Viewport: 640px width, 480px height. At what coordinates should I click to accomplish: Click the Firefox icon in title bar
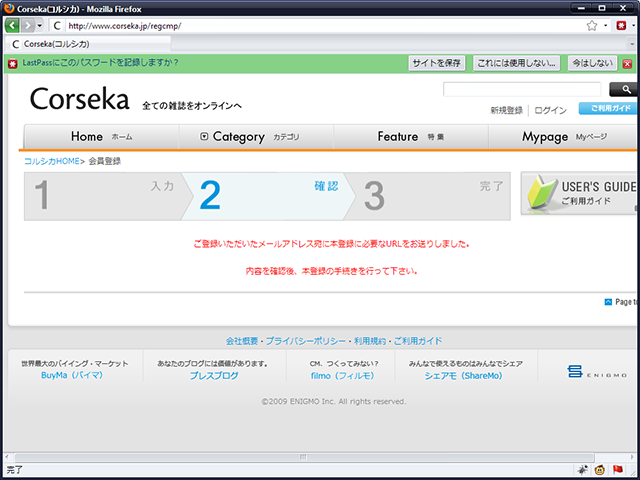[9, 8]
